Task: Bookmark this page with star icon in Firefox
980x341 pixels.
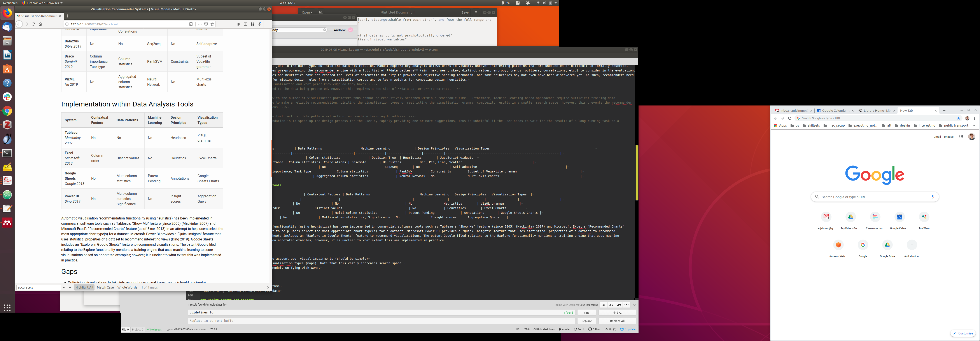Action: (x=212, y=24)
